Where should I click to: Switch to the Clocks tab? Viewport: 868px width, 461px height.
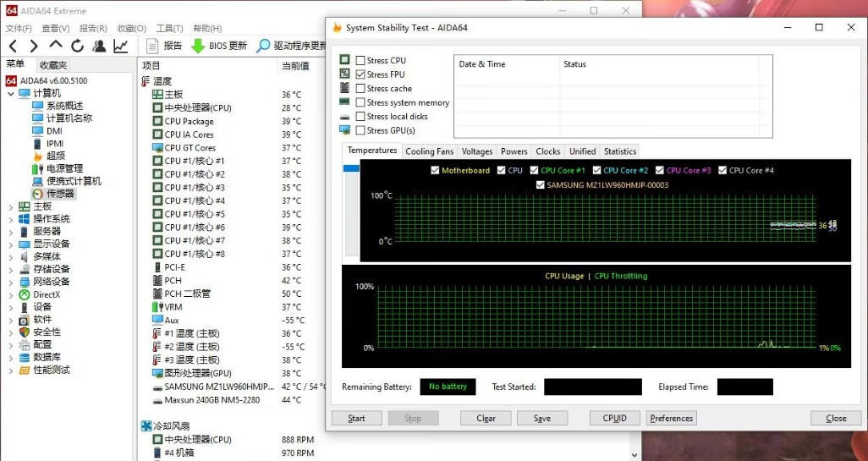coord(548,151)
